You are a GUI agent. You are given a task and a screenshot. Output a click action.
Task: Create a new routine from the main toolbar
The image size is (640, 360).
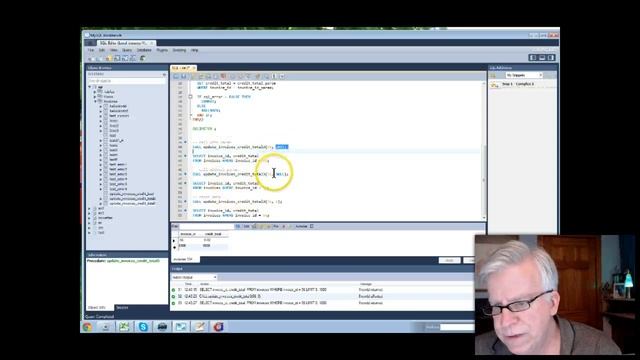click(x=133, y=59)
